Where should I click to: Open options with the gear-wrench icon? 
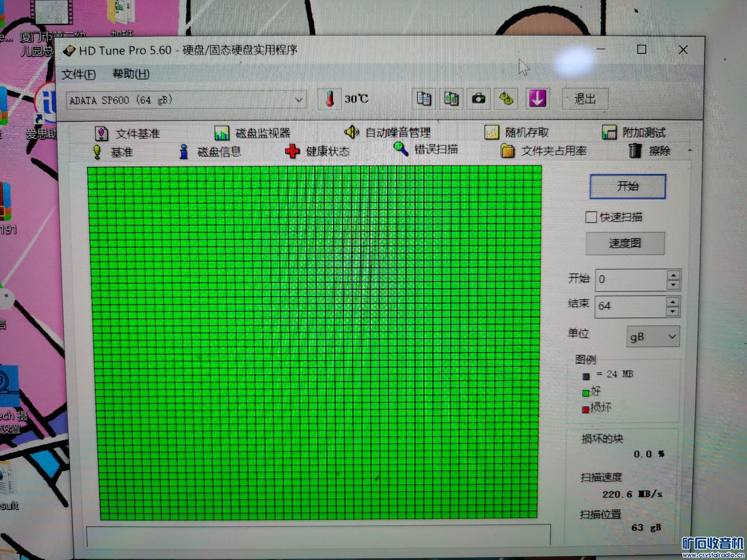click(506, 99)
